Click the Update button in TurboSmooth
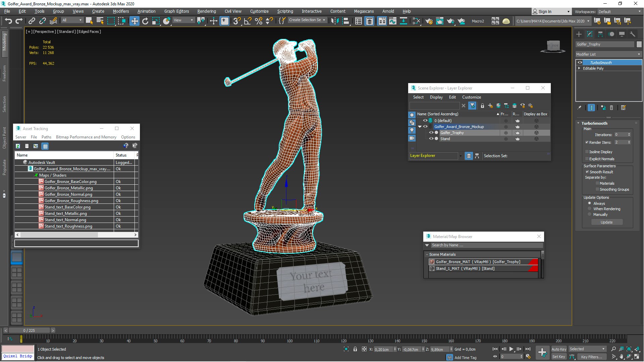 [x=606, y=222]
